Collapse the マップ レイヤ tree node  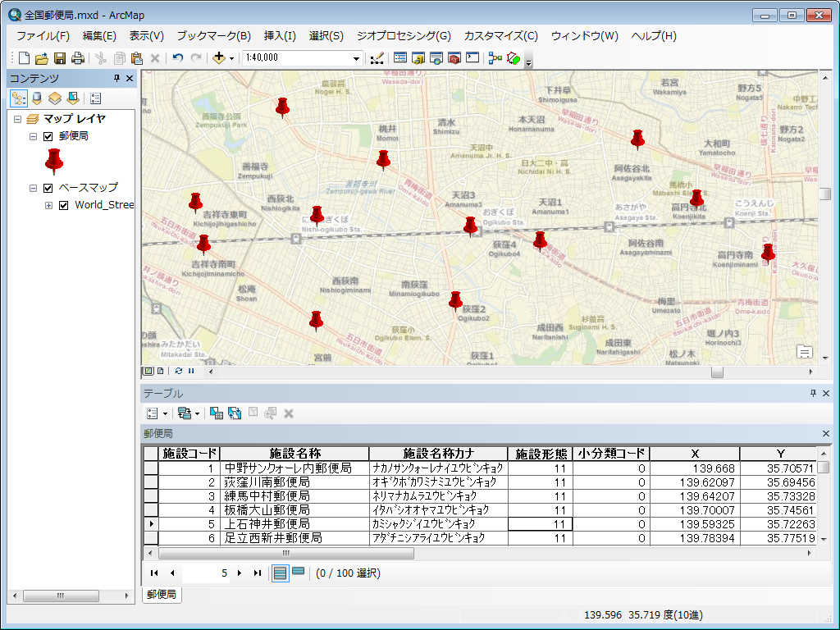[18, 119]
